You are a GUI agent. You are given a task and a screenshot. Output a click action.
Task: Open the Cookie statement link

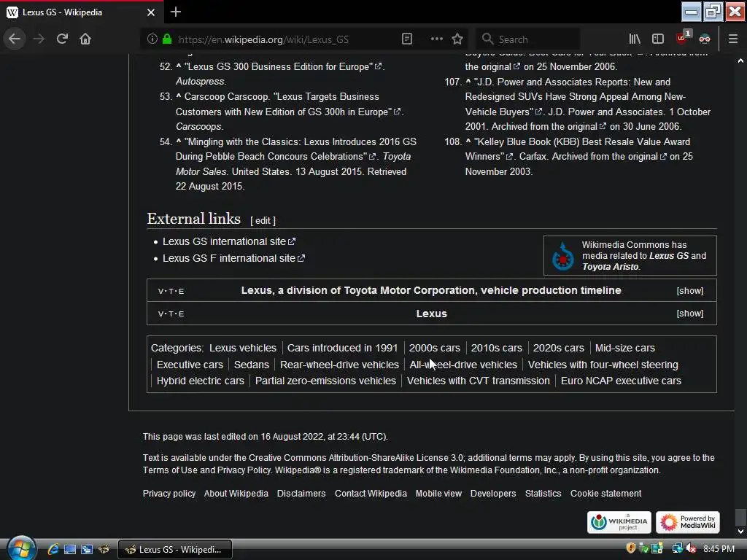tap(606, 494)
